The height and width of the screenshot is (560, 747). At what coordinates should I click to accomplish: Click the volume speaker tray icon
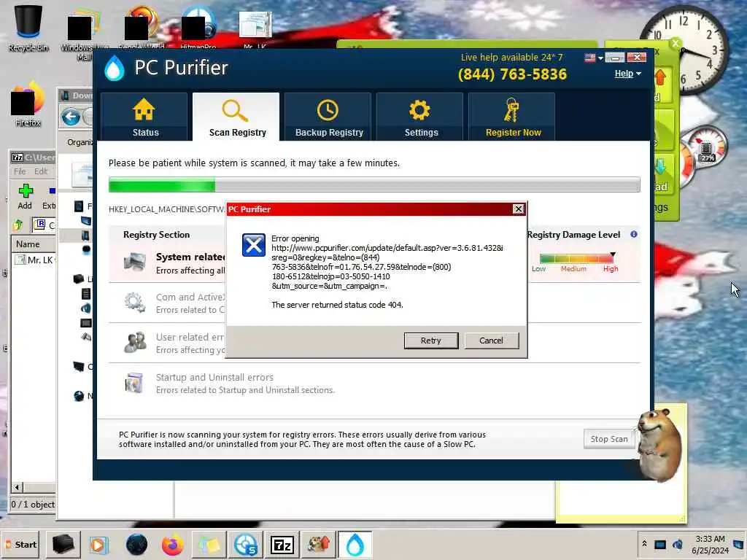pos(678,545)
